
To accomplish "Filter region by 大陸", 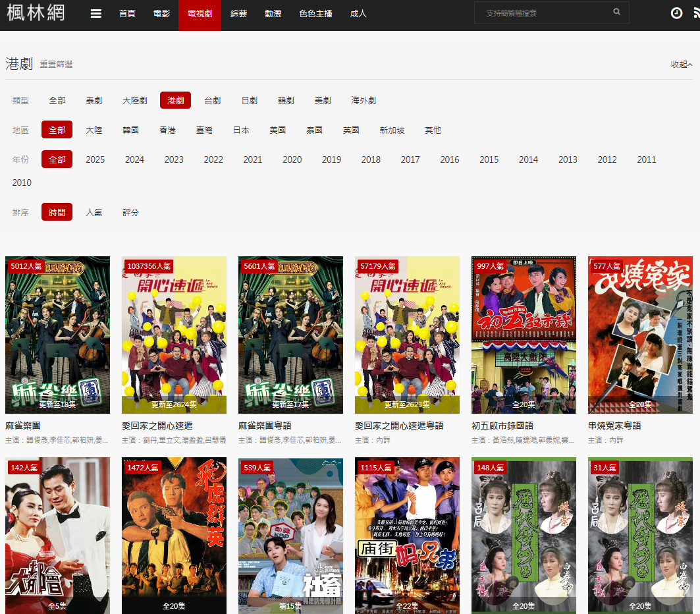I will click(94, 130).
